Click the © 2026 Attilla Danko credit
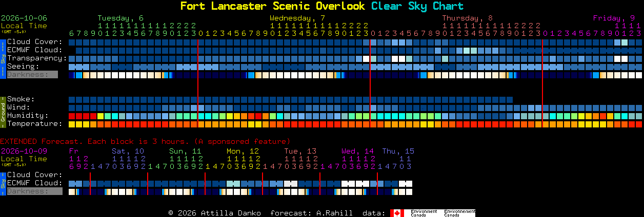 tap(214, 213)
